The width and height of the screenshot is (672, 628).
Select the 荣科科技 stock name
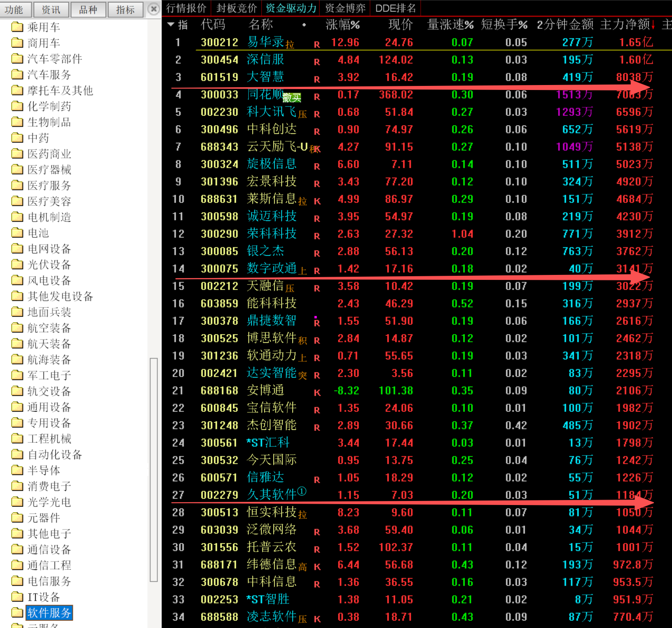tap(272, 234)
